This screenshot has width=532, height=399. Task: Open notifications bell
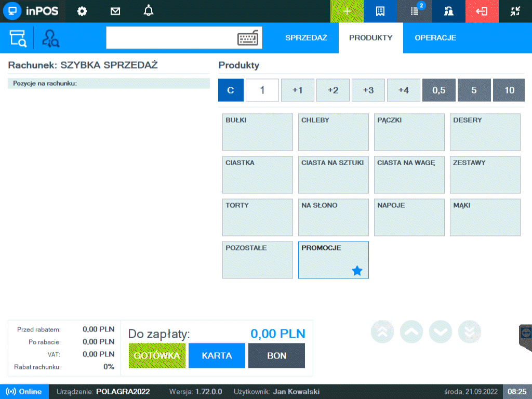click(149, 11)
